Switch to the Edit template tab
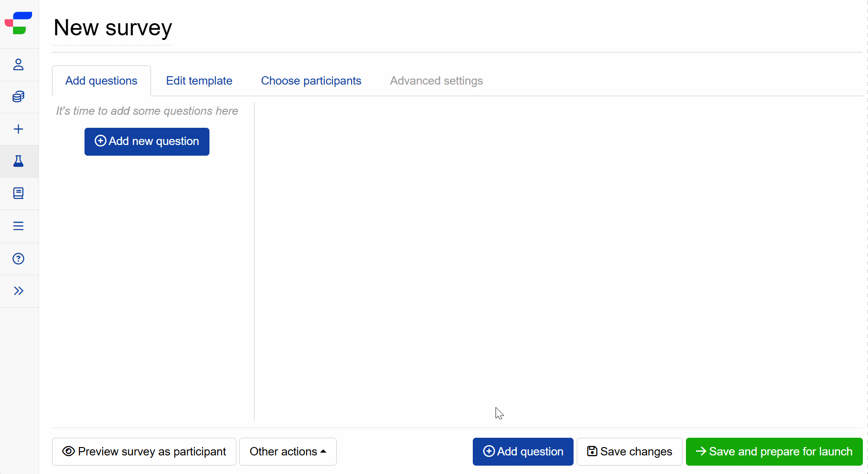The image size is (868, 474). [x=199, y=81]
